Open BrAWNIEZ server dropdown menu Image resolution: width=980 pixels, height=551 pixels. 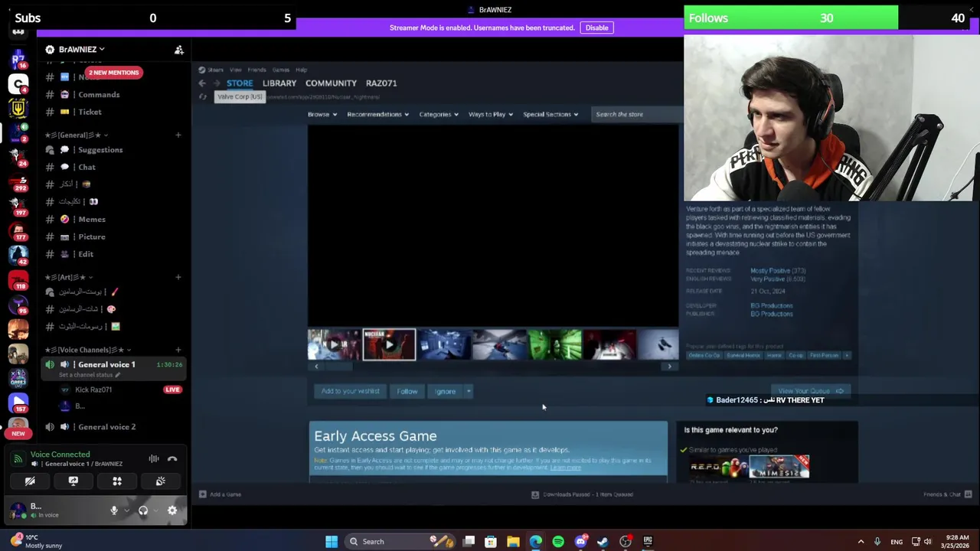[82, 50]
